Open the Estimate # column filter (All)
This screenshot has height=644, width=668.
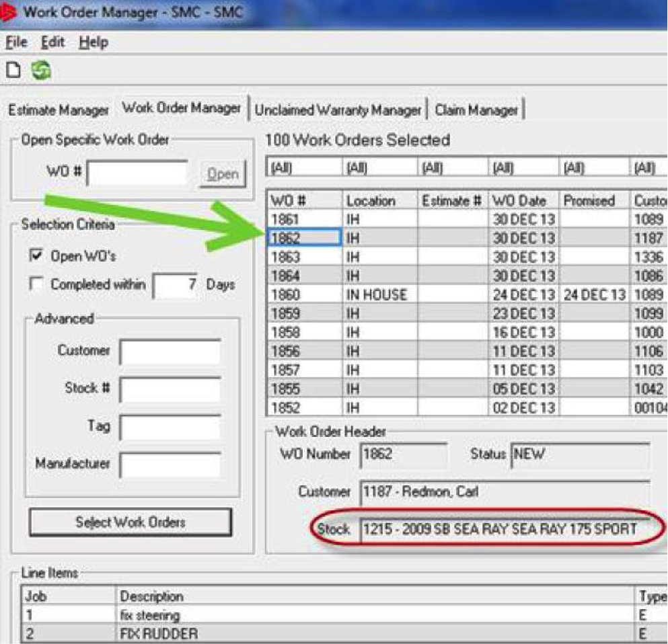453,167
